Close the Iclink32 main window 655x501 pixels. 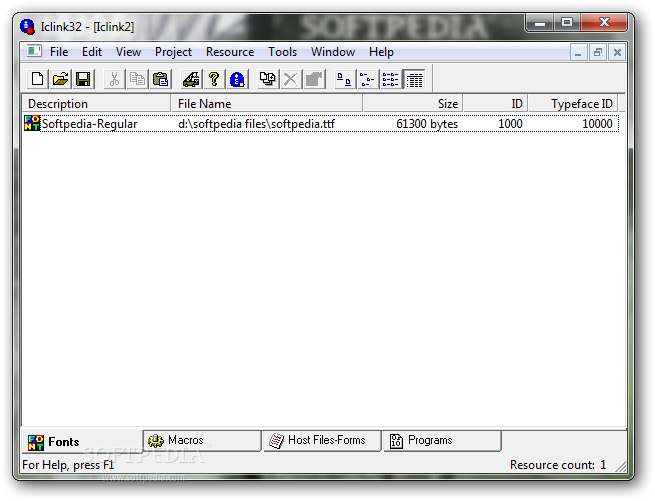tap(604, 23)
